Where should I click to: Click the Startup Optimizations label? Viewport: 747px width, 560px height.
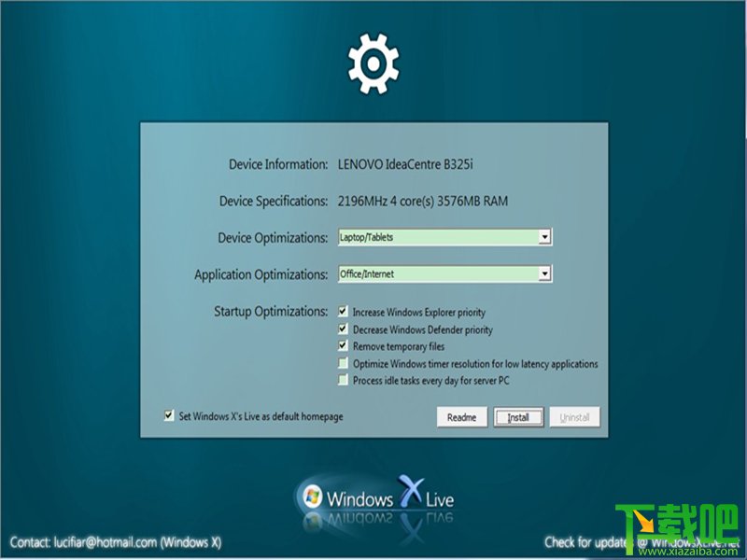271,312
